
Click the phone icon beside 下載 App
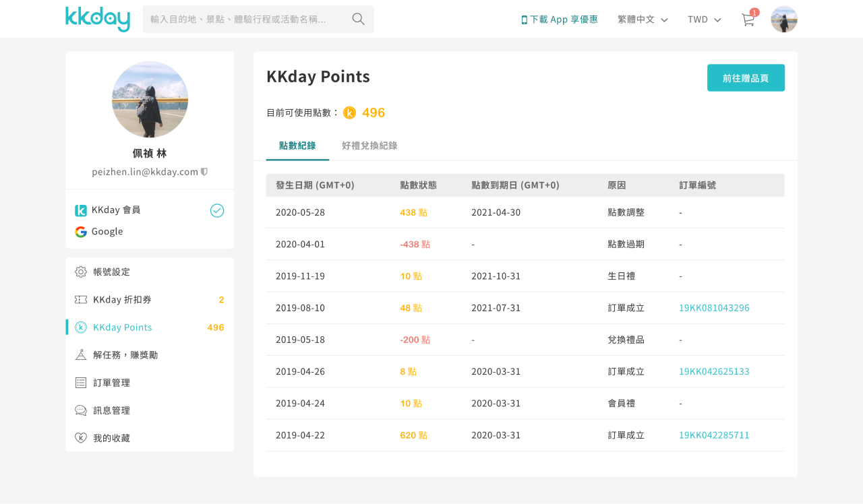click(x=525, y=20)
